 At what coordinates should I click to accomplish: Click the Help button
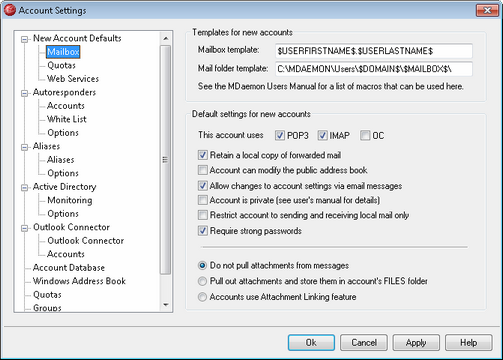pyautogui.click(x=468, y=343)
